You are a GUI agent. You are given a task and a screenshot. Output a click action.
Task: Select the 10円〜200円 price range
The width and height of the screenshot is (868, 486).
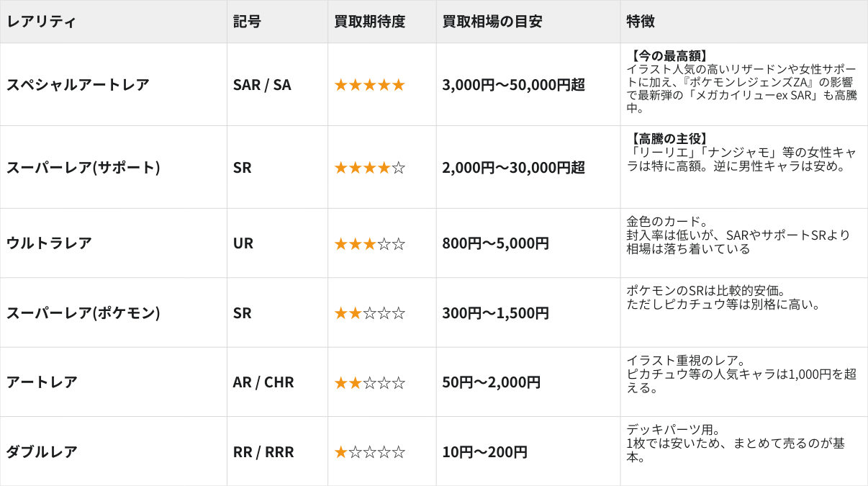coord(484,452)
